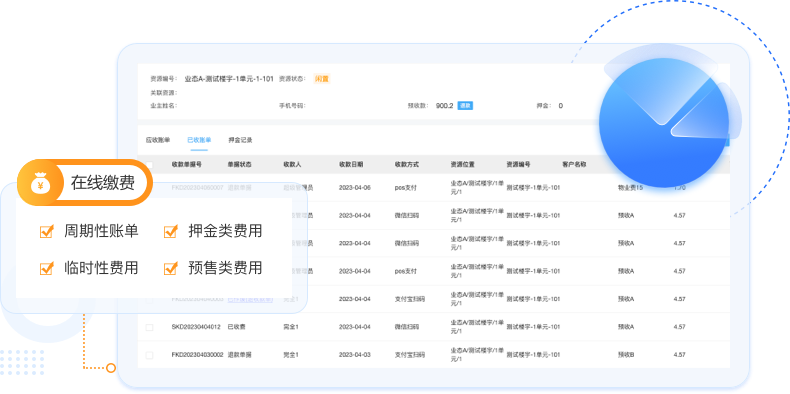The height and width of the screenshot is (394, 790).
Task: Open the 押金记录 tab
Action: click(240, 140)
